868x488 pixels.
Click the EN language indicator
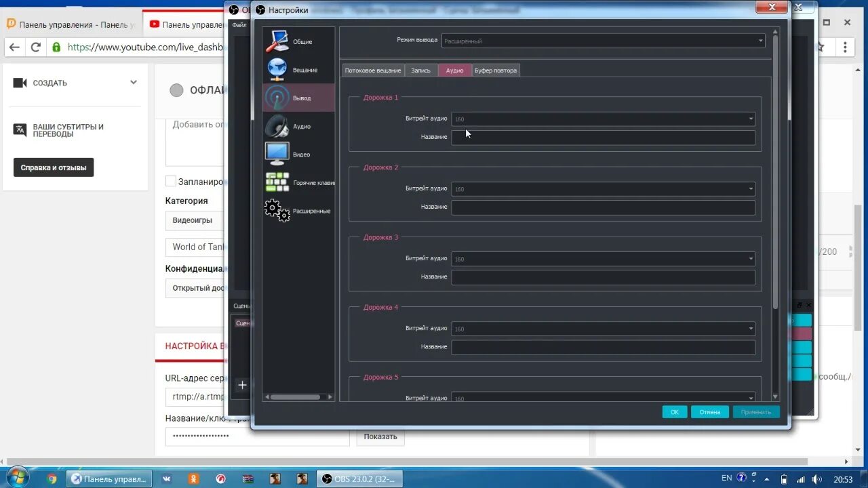[726, 478]
